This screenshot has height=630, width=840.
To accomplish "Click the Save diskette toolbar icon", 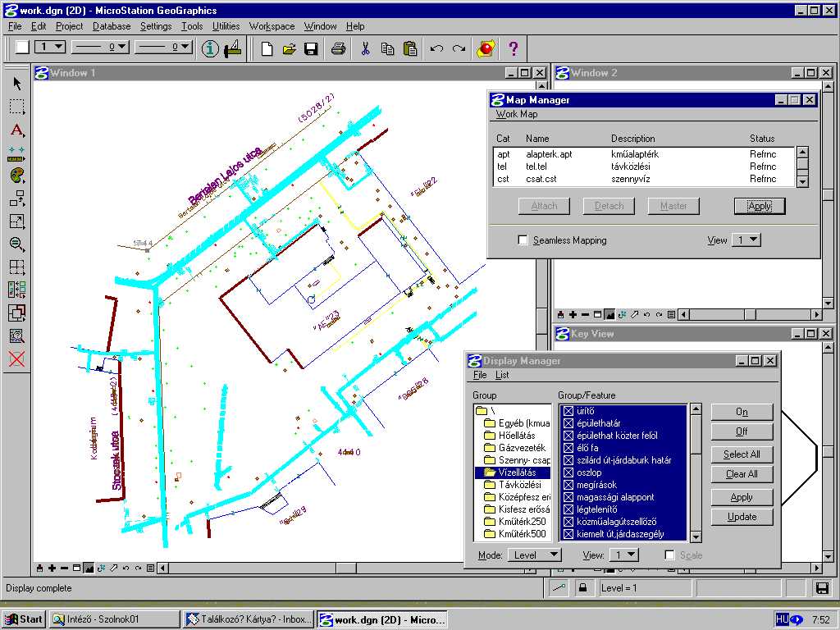I will pos(311,48).
